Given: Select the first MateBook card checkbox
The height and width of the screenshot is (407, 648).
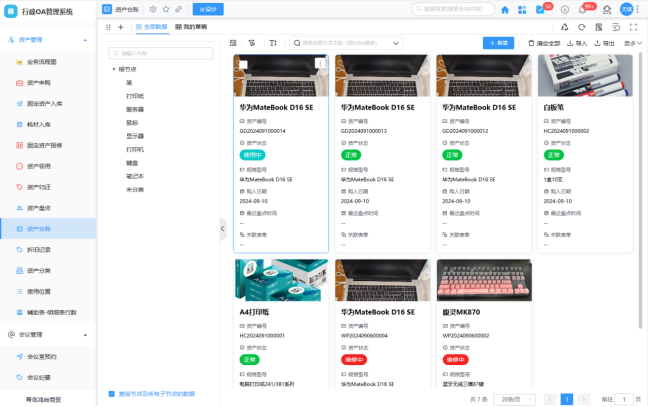Looking at the screenshot, I should click(x=243, y=65).
